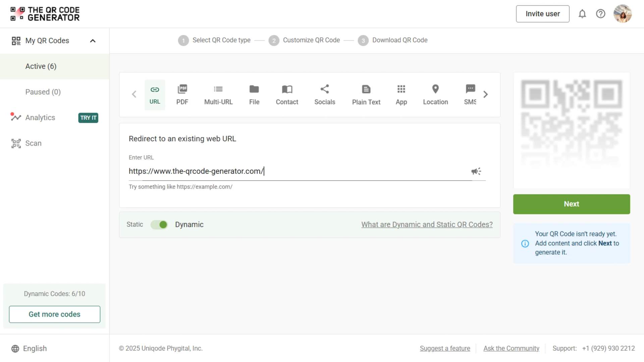Select the App QR code type
The height and width of the screenshot is (362, 644).
point(401,95)
